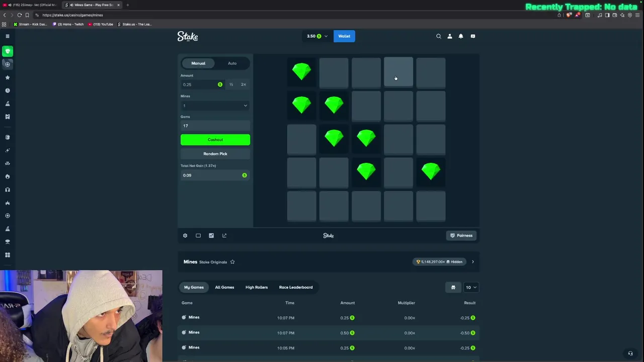Toggle the browser sidebar panel icon
Image resolution: width=644 pixels, height=362 pixels.
607,15
